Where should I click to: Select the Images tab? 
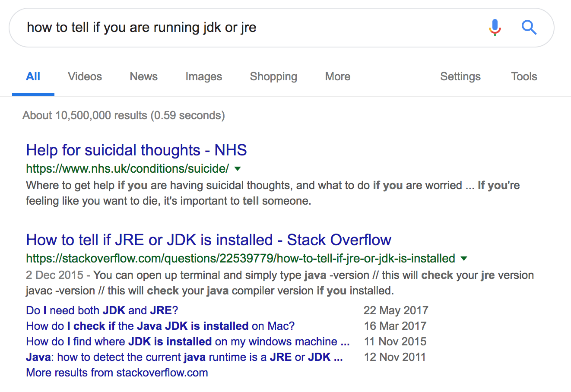point(203,77)
